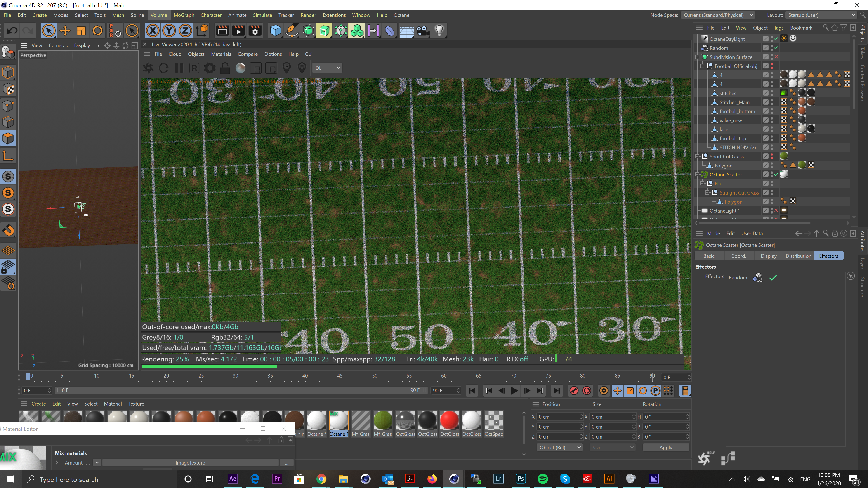The height and width of the screenshot is (488, 868).
Task: Add a light object from toolbar
Action: pos(439,31)
